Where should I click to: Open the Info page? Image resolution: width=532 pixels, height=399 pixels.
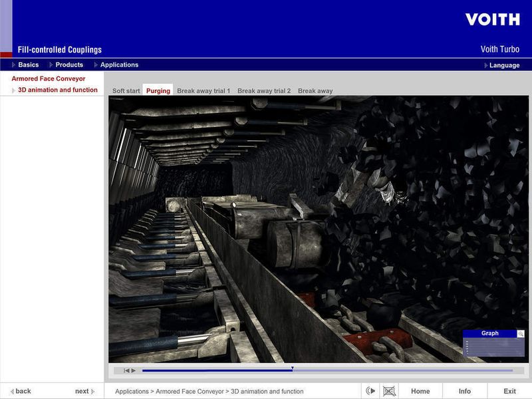(464, 391)
